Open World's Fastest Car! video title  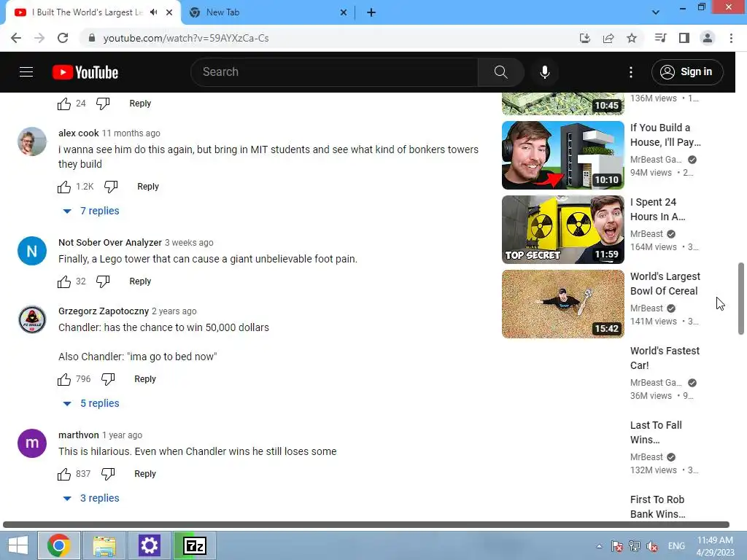click(665, 358)
